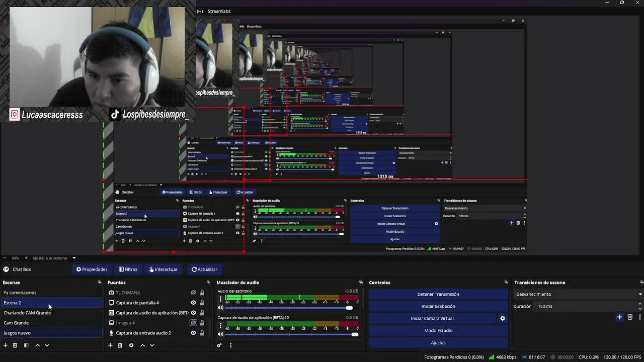Open Filtros for selected source
Viewport: 644px width, 362px height.
click(x=128, y=269)
